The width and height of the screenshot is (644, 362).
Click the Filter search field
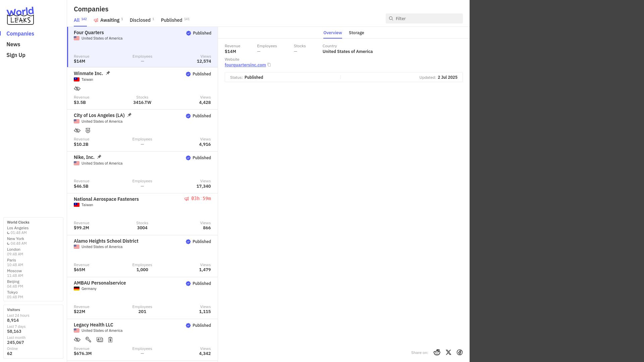(424, 18)
